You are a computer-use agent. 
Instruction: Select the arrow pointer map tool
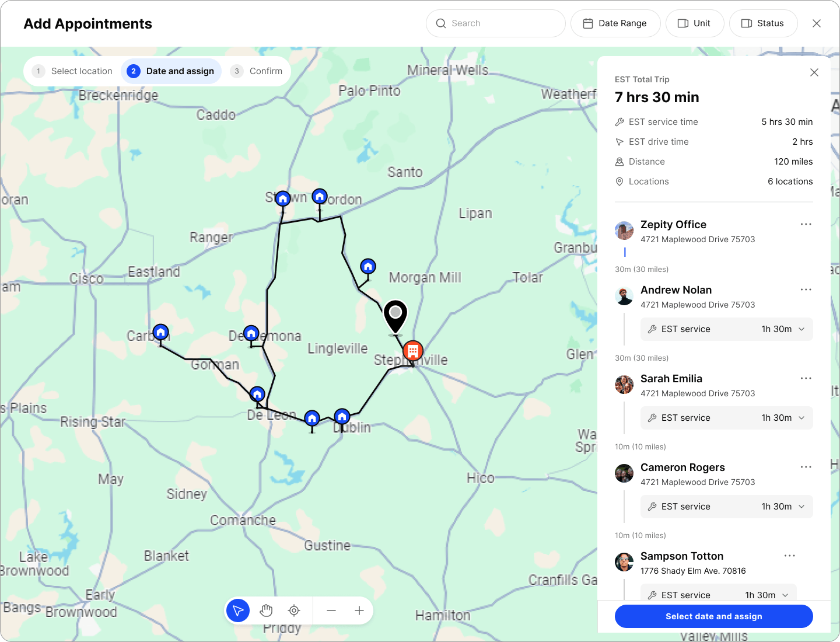(x=238, y=610)
